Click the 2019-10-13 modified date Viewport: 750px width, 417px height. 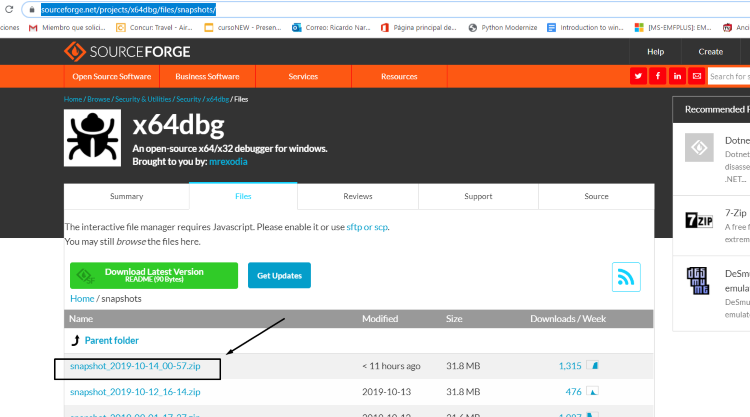(x=386, y=392)
